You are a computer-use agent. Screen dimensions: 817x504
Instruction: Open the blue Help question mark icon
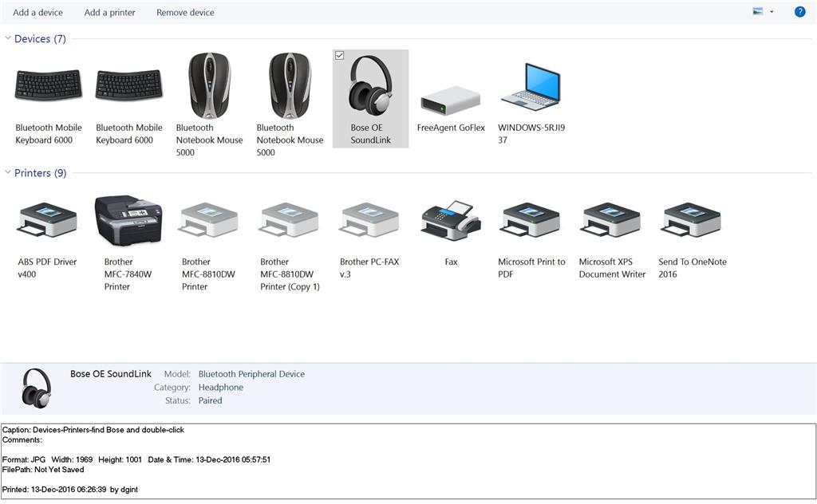(x=799, y=12)
